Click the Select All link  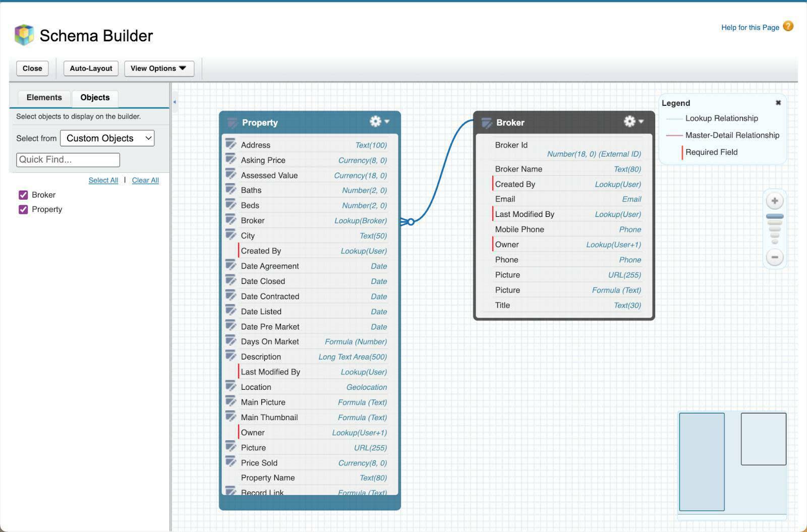[x=103, y=180]
